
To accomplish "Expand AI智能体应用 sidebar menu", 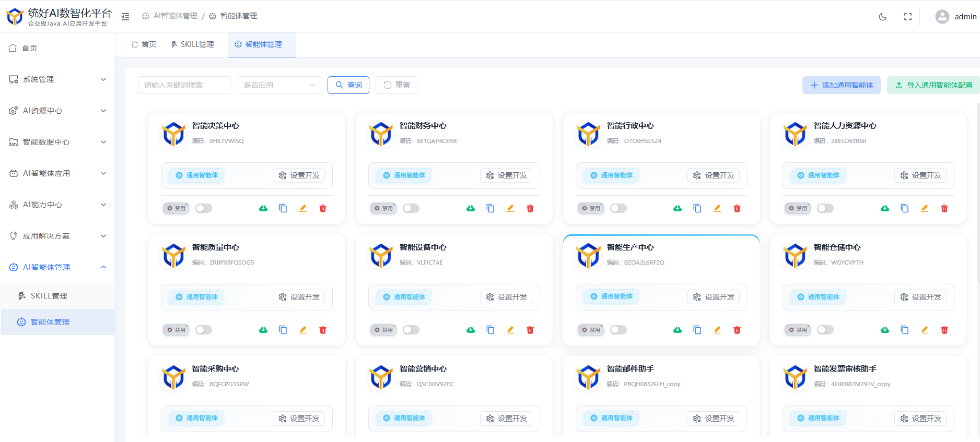I will (x=57, y=173).
